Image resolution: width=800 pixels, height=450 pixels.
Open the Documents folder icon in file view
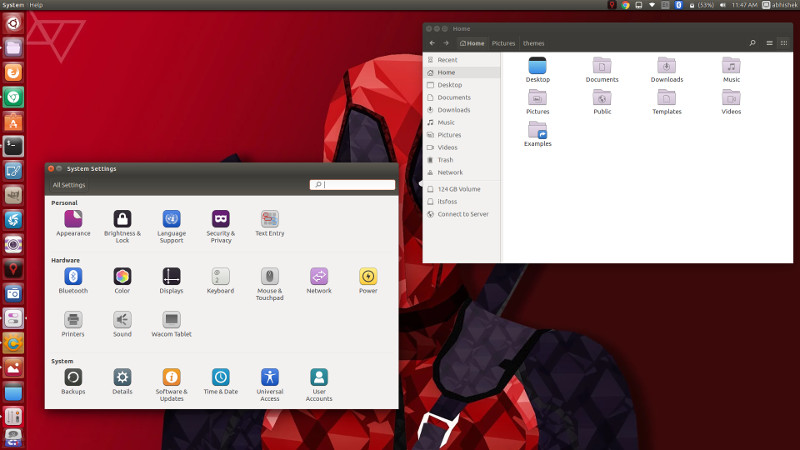point(602,70)
